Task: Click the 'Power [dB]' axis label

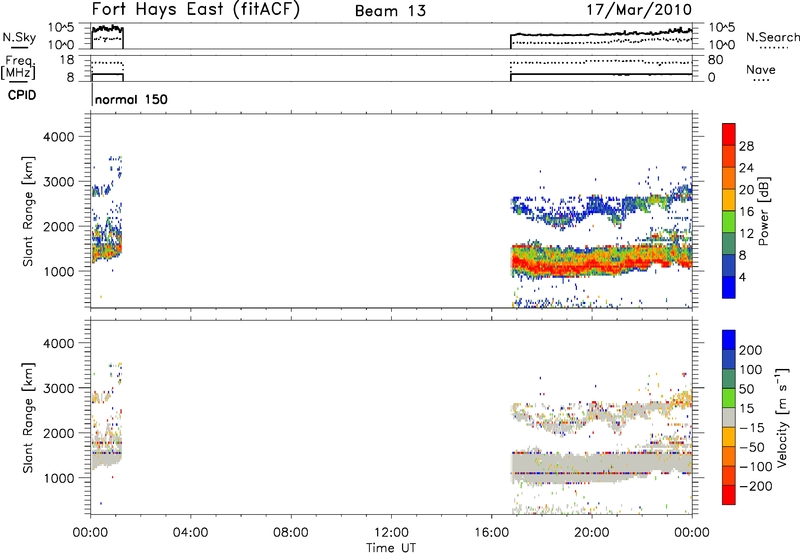Action: [763, 211]
